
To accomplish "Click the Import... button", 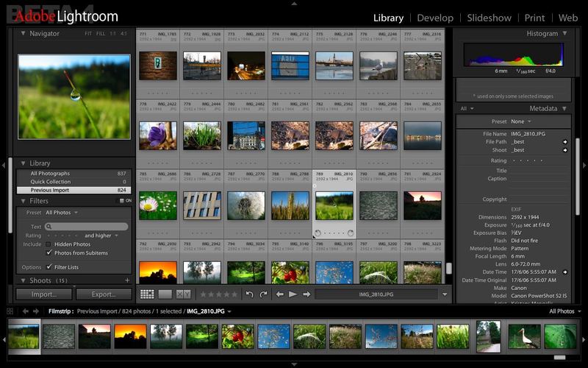I will [44, 294].
